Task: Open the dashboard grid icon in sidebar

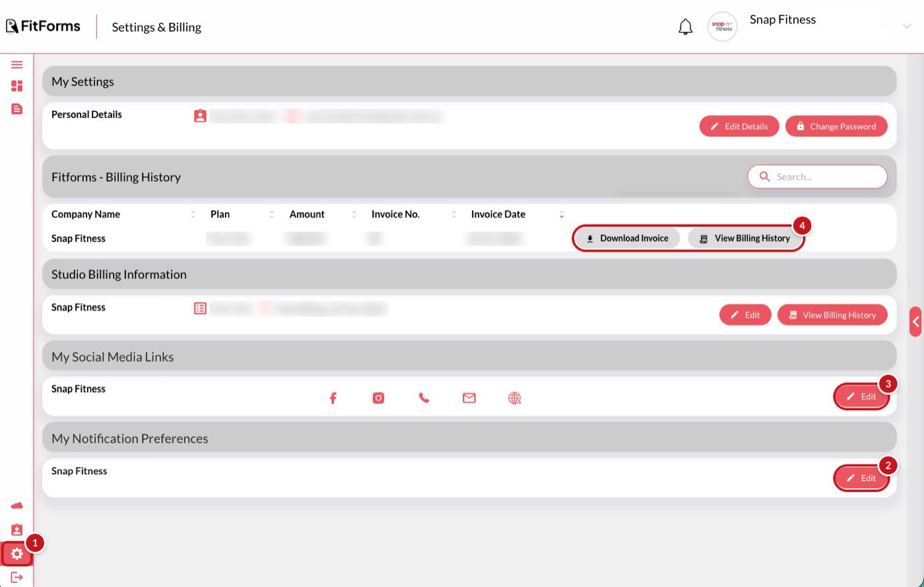Action: 17,86
